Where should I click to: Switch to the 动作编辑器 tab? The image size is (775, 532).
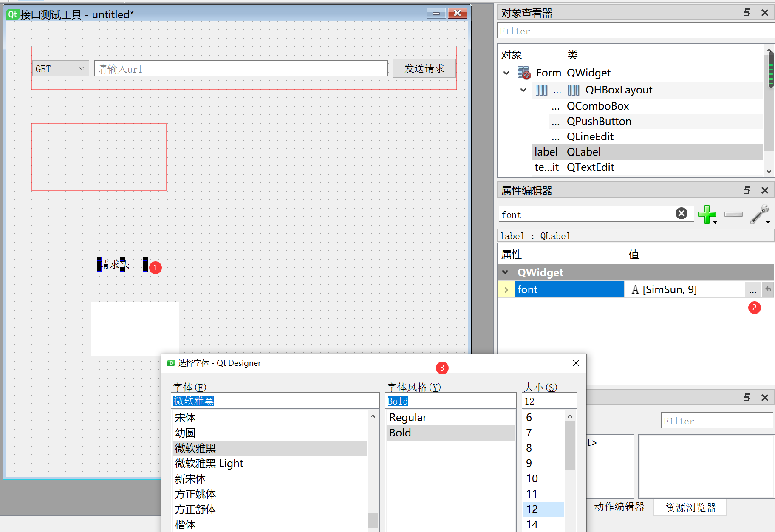click(619, 507)
